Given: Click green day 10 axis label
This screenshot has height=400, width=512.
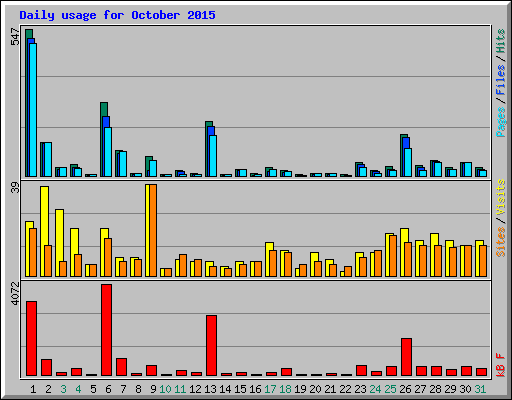Looking at the screenshot, I should tap(165, 389).
